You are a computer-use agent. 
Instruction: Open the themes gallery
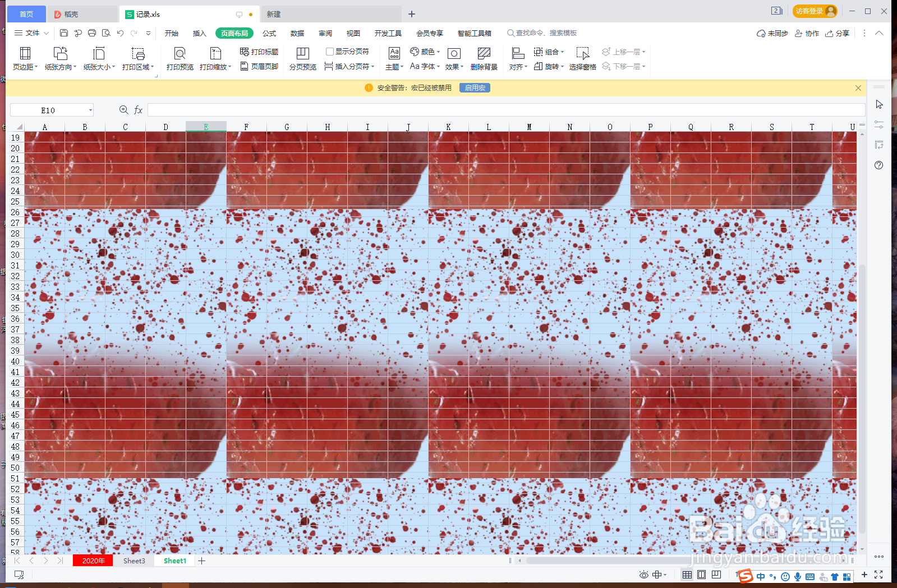tap(394, 58)
